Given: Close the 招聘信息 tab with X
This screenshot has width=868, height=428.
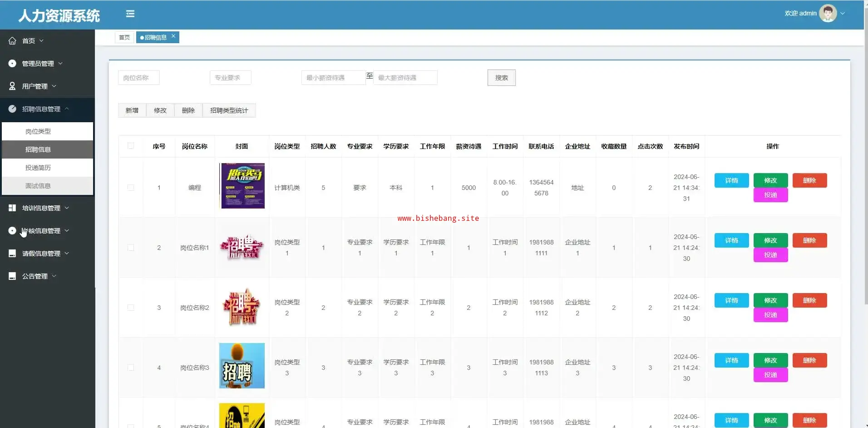Looking at the screenshot, I should point(173,36).
